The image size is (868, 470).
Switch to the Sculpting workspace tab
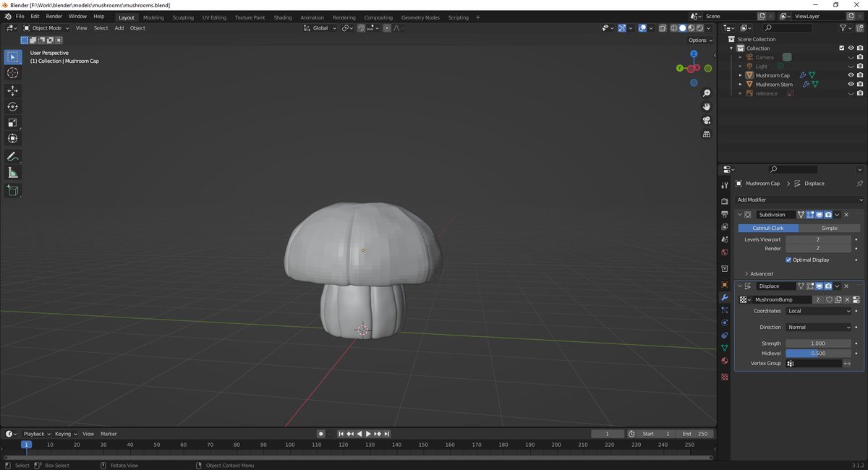click(183, 17)
